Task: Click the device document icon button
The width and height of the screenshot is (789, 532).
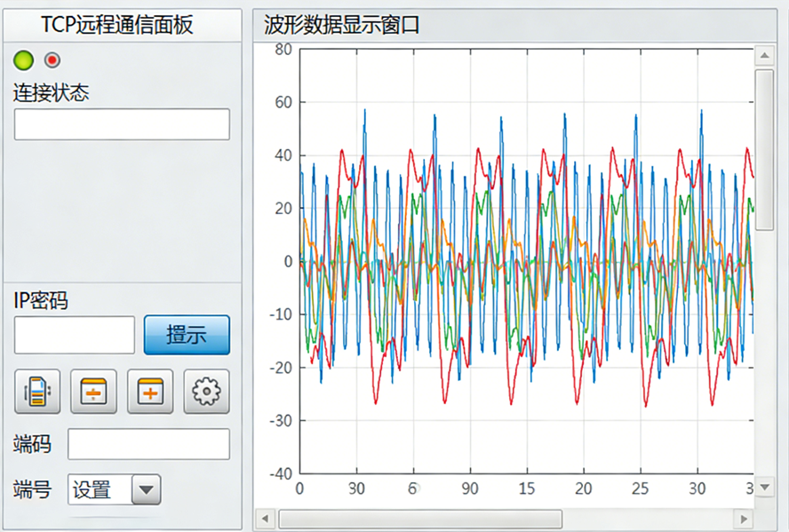Action: (37, 392)
